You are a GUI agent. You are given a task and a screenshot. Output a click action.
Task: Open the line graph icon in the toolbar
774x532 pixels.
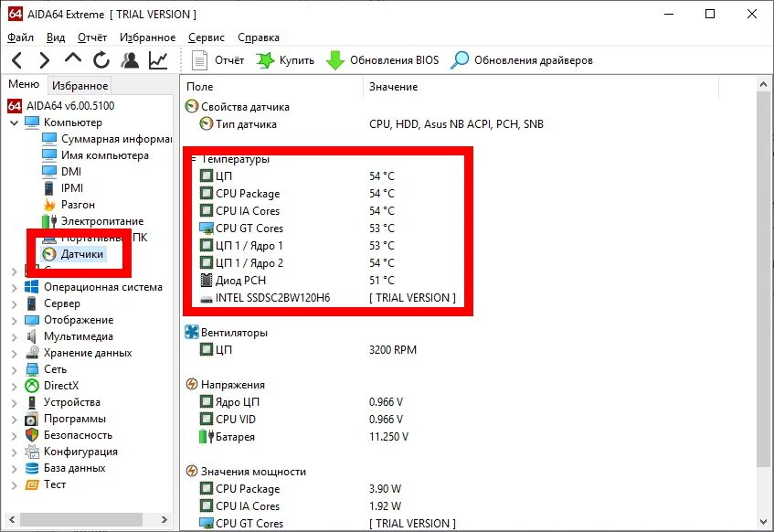158,60
